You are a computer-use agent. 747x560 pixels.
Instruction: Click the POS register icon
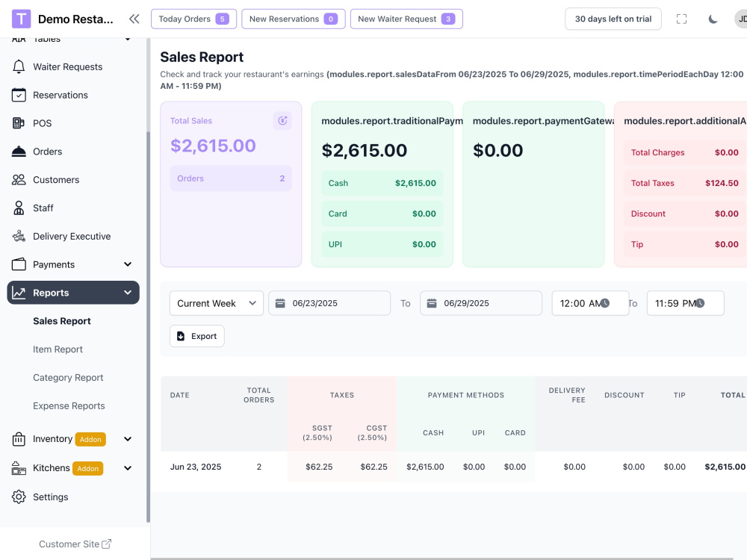[x=19, y=123]
